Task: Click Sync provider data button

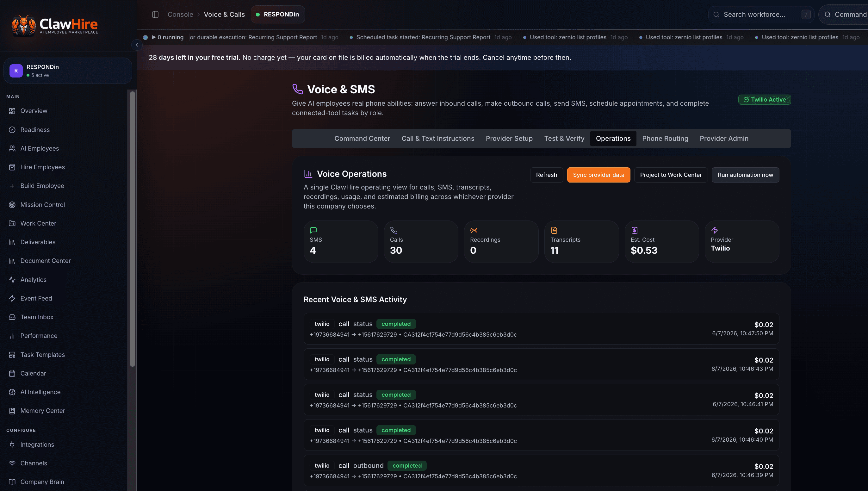Action: (x=598, y=175)
